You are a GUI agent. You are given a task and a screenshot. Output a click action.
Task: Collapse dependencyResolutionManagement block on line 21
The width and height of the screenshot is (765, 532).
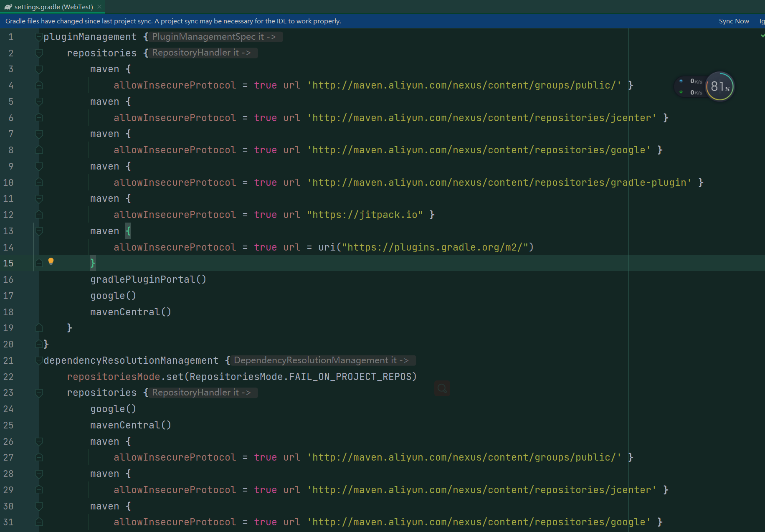[39, 361]
